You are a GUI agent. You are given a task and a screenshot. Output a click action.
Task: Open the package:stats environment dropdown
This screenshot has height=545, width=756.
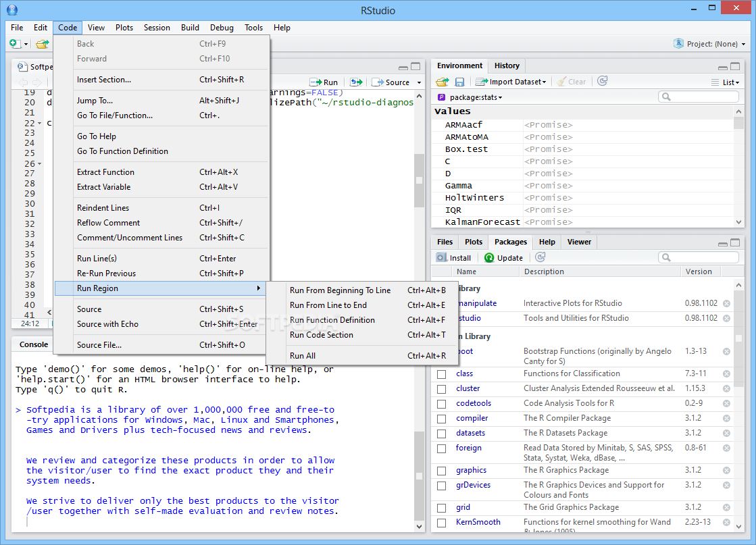pyautogui.click(x=470, y=97)
